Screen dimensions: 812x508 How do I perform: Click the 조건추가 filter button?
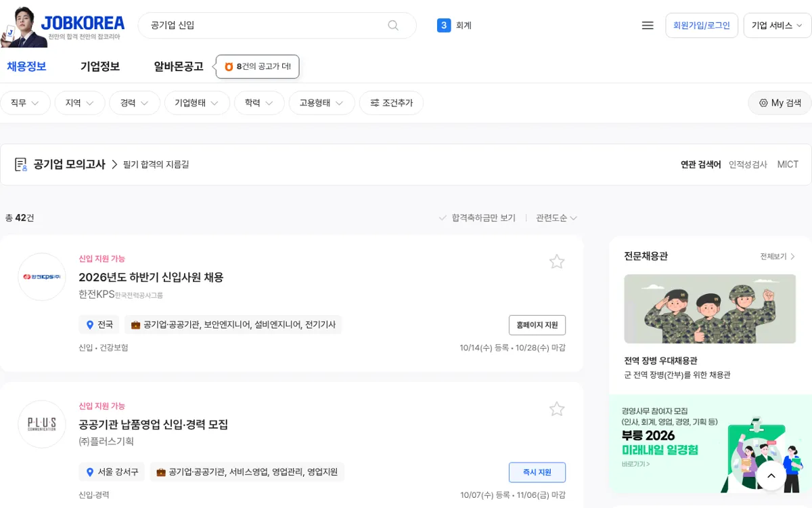click(391, 103)
